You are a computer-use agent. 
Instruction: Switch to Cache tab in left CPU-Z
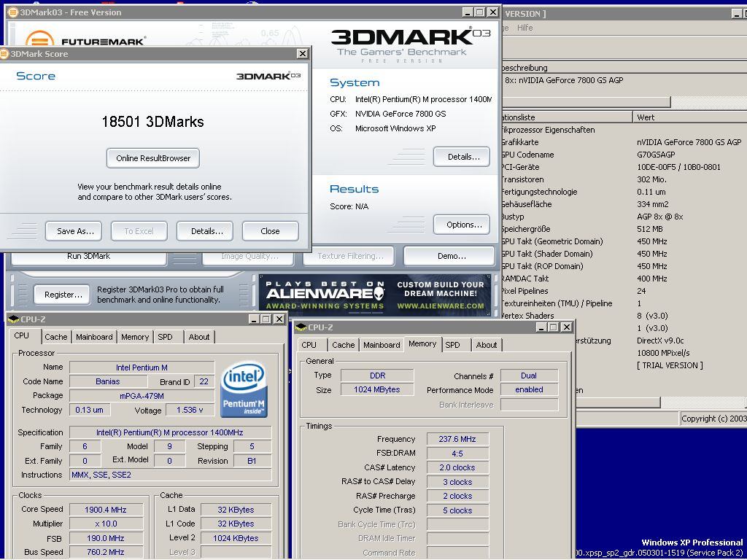click(55, 337)
